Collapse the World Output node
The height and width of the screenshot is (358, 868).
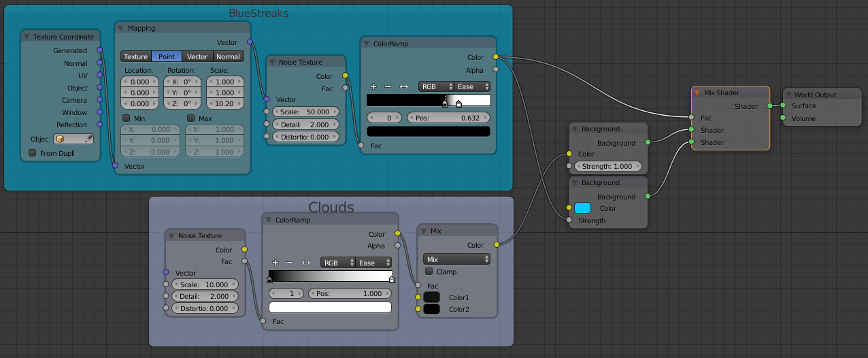click(x=788, y=95)
